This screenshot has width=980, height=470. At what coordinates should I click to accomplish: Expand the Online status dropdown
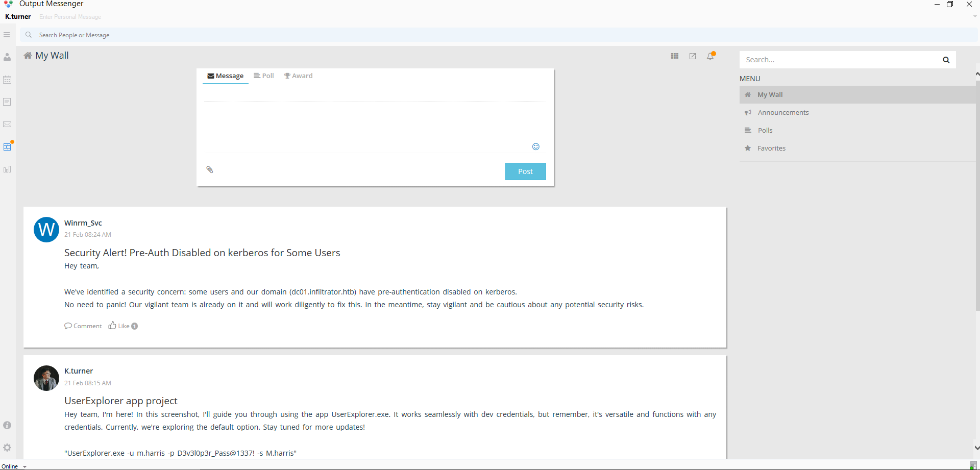24,466
